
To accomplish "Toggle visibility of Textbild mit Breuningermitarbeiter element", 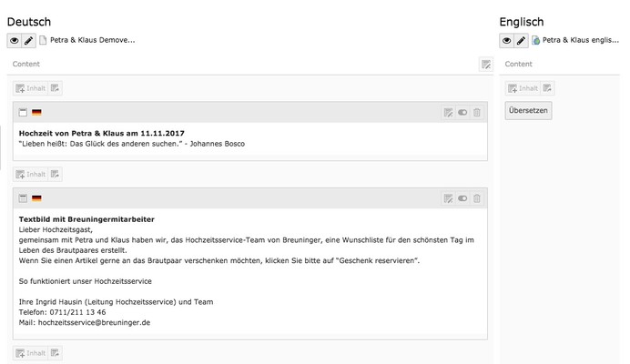I will pyautogui.click(x=462, y=198).
